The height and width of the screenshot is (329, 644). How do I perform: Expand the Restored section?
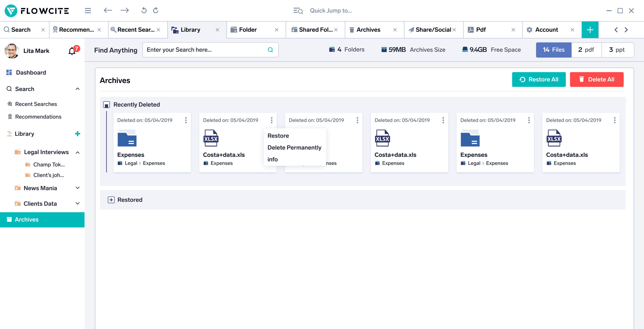click(x=111, y=200)
